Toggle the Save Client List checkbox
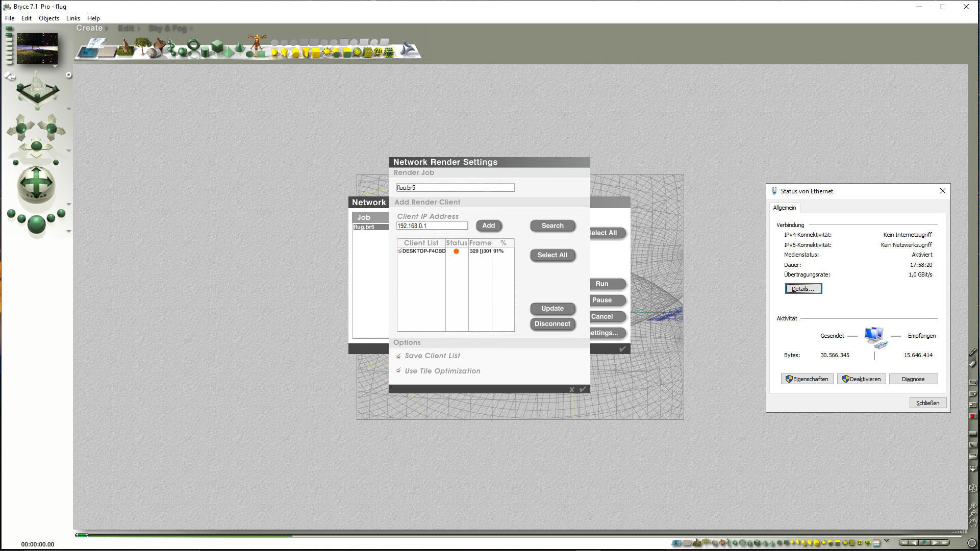This screenshot has width=980, height=551. pyautogui.click(x=398, y=356)
